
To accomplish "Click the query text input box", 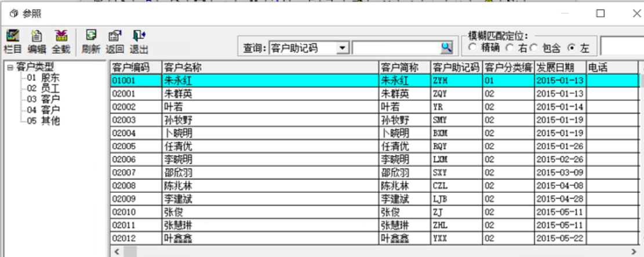I will [x=396, y=49].
